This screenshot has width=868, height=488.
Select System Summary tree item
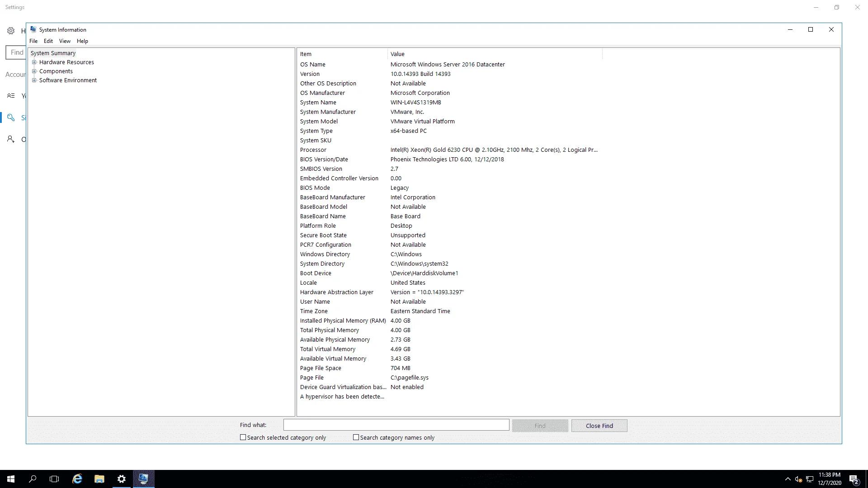pos(53,53)
